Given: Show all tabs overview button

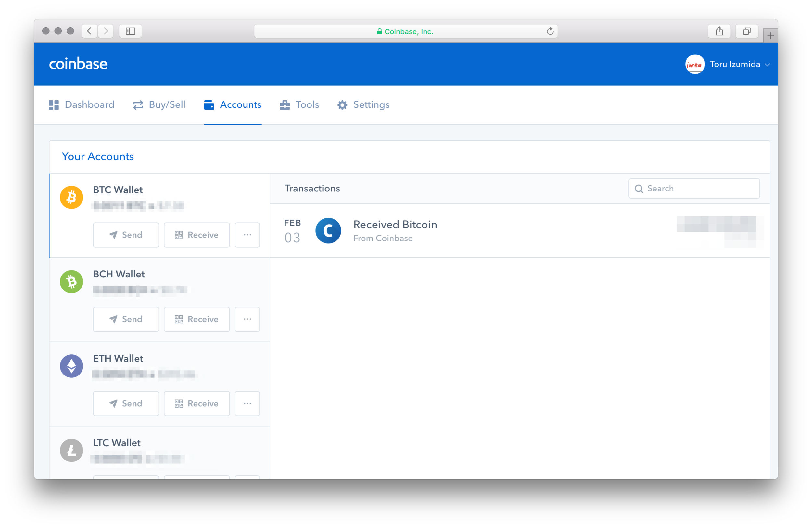Looking at the screenshot, I should click(746, 31).
